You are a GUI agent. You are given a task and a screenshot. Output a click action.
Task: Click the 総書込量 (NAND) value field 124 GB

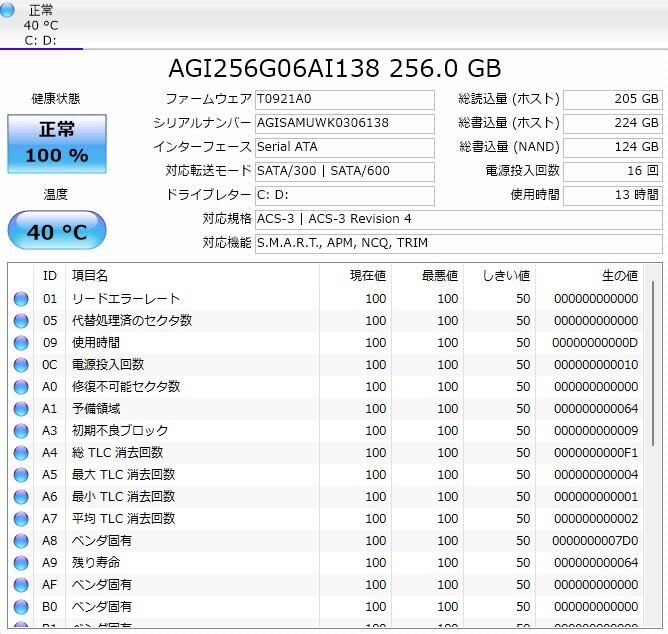612,148
